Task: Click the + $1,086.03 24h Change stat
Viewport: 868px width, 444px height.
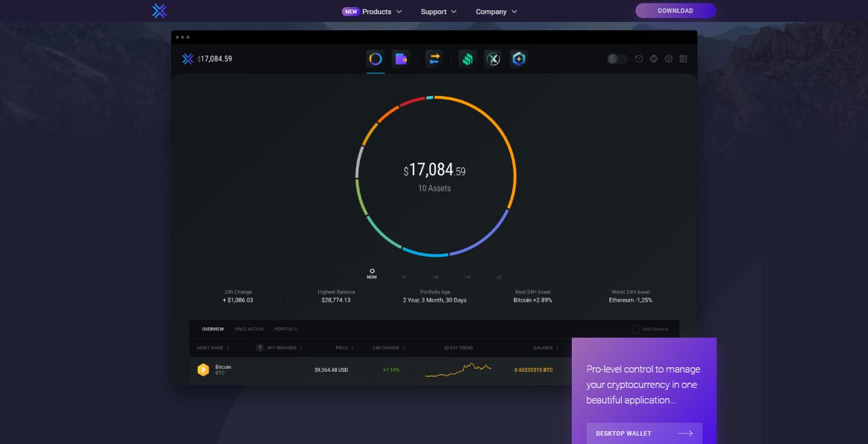Action: 238,300
